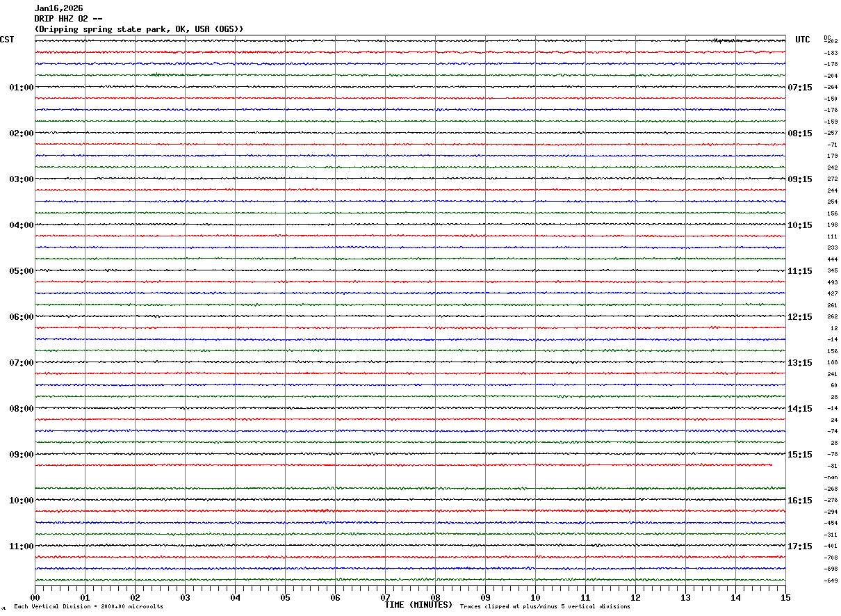The image size is (841, 616).
Task: Click the 12:15 UTC row label
Action: pyautogui.click(x=800, y=317)
